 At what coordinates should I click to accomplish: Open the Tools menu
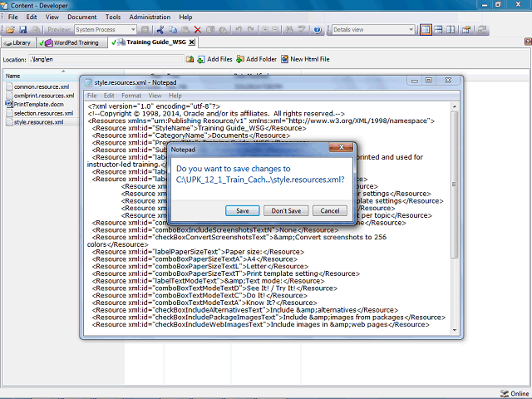pos(113,17)
